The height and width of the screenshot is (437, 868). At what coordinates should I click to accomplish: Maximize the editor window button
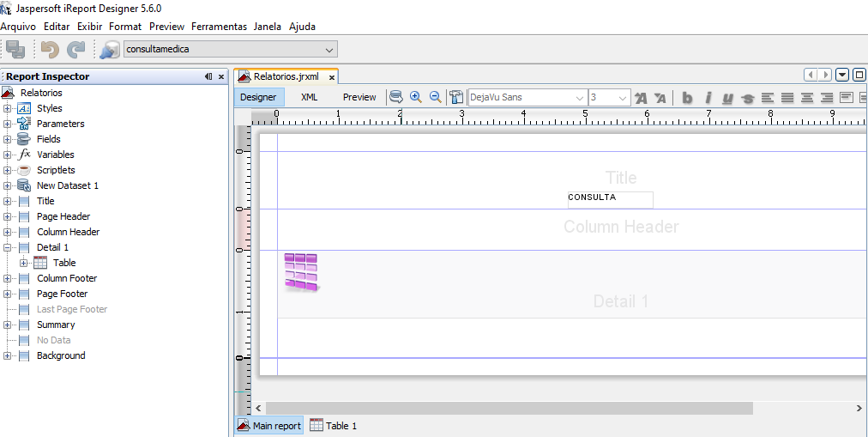click(859, 75)
